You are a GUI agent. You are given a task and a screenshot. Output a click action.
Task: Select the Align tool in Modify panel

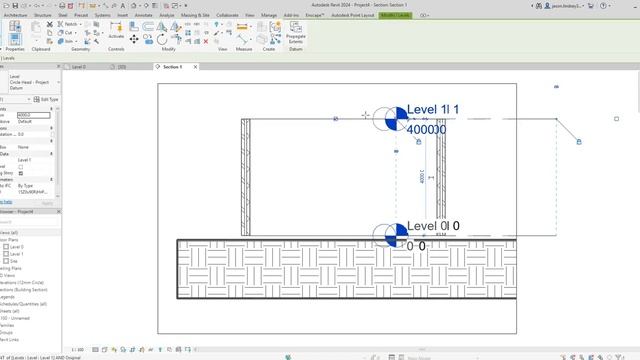click(x=133, y=27)
